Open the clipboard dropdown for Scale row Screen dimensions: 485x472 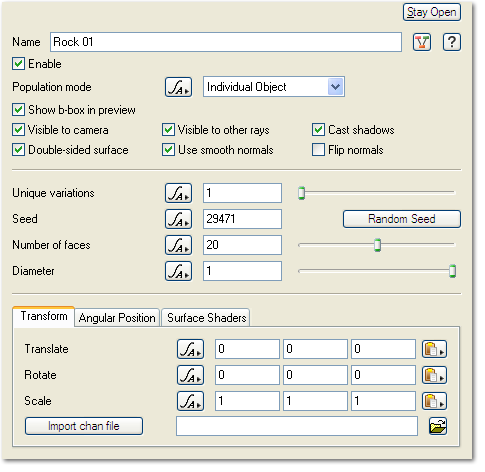pyautogui.click(x=434, y=401)
